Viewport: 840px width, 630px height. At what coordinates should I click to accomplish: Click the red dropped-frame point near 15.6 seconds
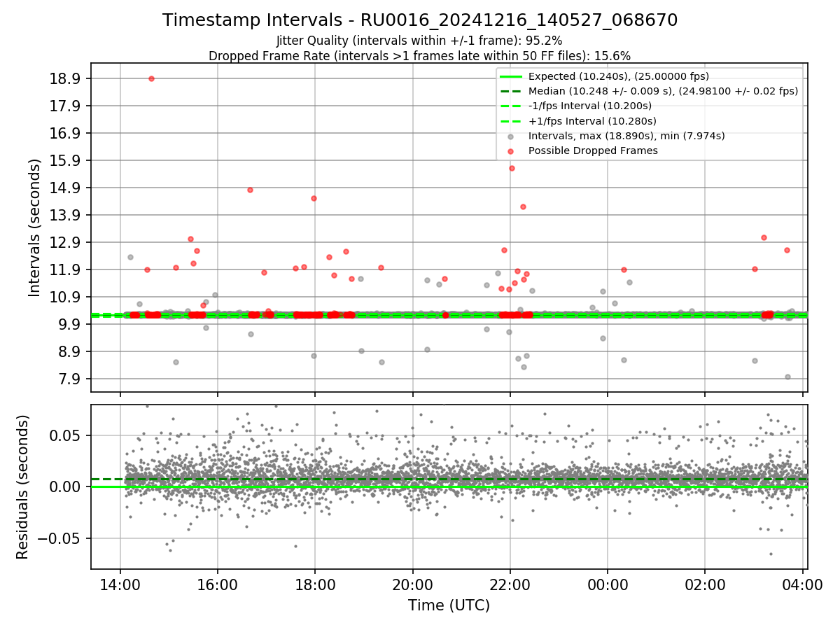[512, 168]
